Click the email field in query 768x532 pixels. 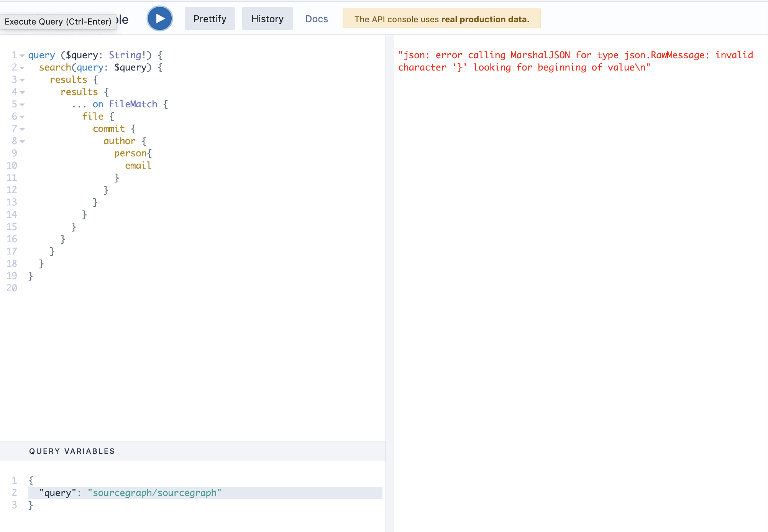coord(138,166)
